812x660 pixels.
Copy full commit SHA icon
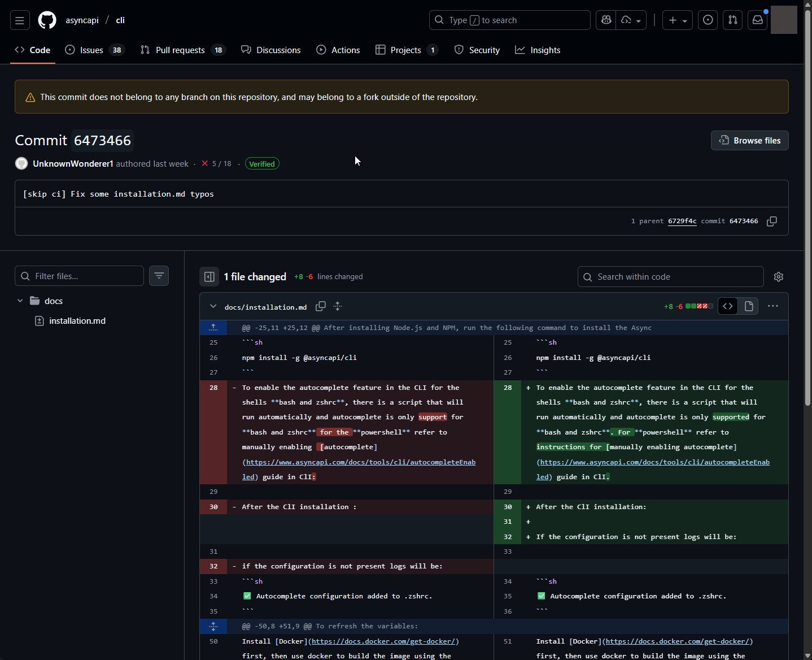(x=772, y=222)
